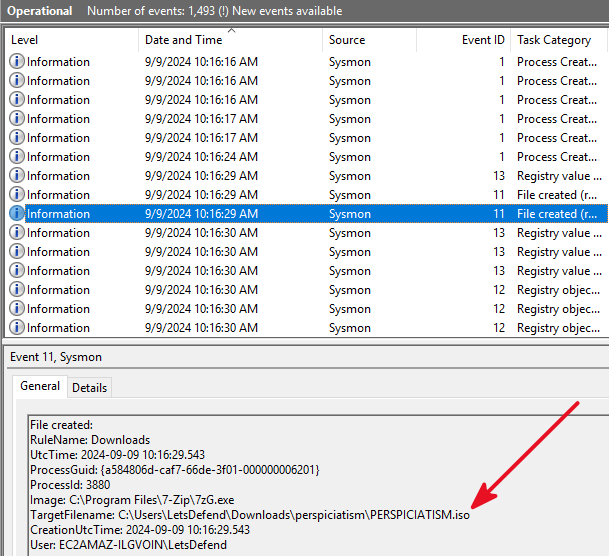Click 'Registry value ...' in 10:16:29 AM row
The width and height of the screenshot is (609, 556).
[x=559, y=176]
